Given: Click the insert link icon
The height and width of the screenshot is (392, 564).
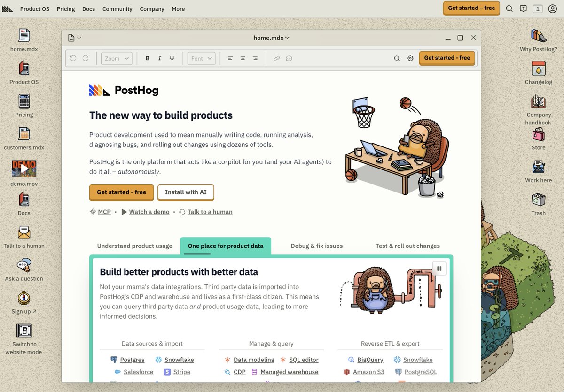Looking at the screenshot, I should [277, 58].
